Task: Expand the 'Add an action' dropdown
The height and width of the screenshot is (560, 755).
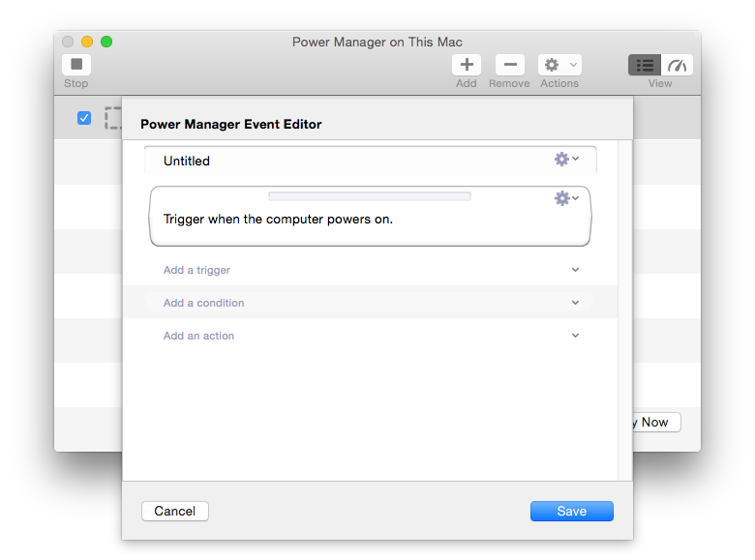Action: coord(371,336)
